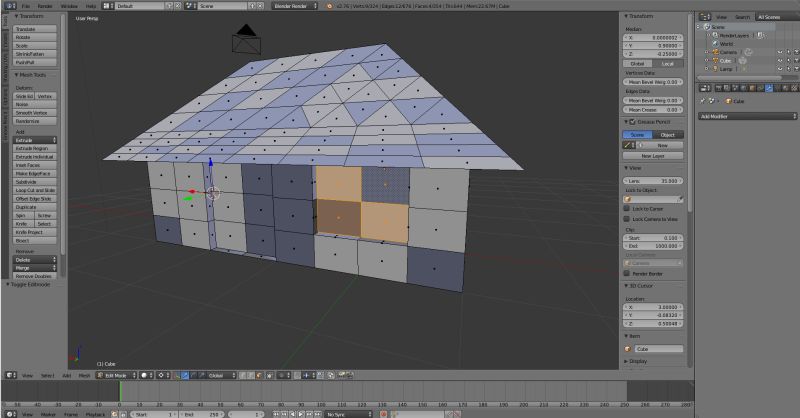Open the pivot point icon selector
Screen dimensions: 800x418
click(163, 375)
